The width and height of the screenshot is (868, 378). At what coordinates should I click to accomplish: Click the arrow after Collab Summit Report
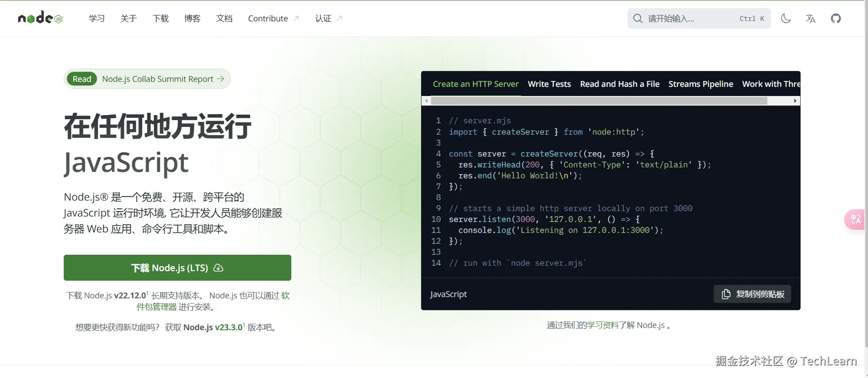[220, 79]
